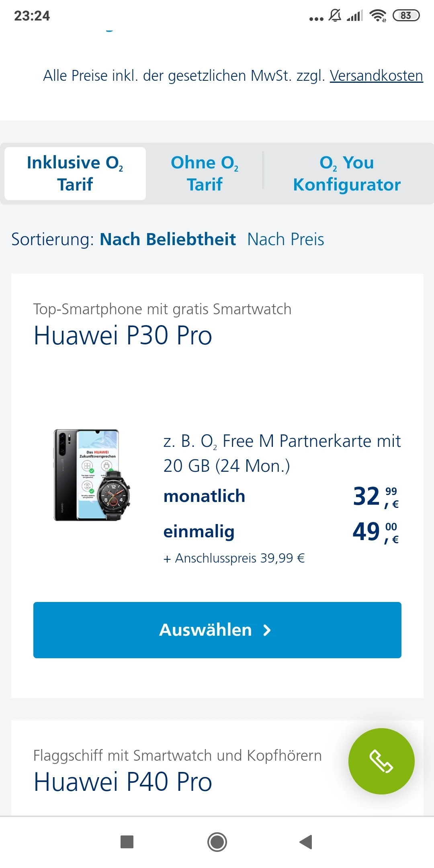Tap the Wi-Fi status icon
434x868 pixels.
378,16
